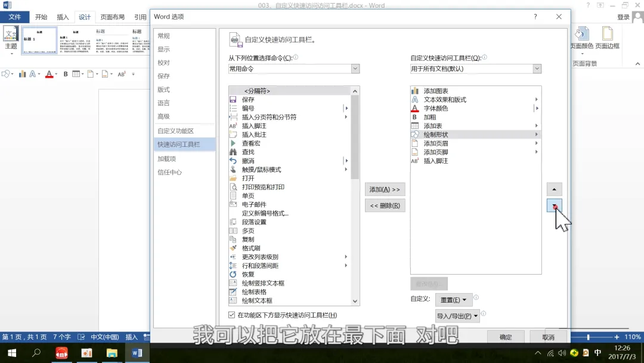This screenshot has width=644, height=363.
Task: Select 自定义功能区 options category
Action: (x=184, y=131)
